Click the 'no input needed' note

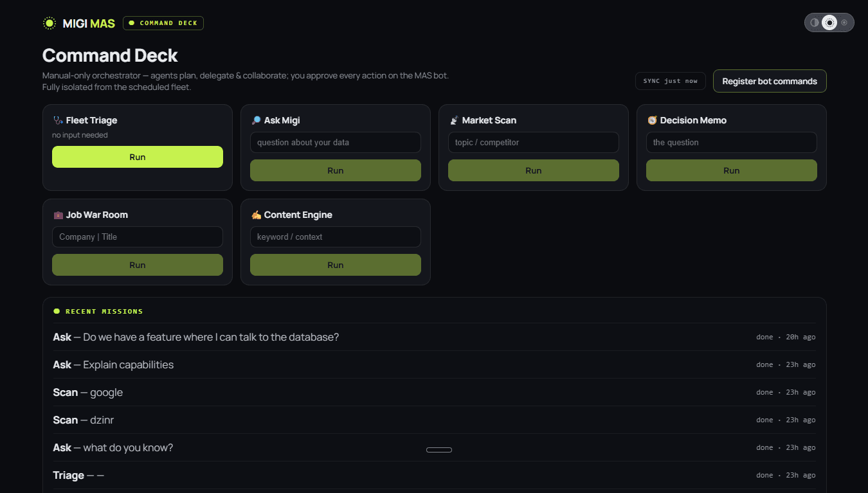[x=80, y=135]
